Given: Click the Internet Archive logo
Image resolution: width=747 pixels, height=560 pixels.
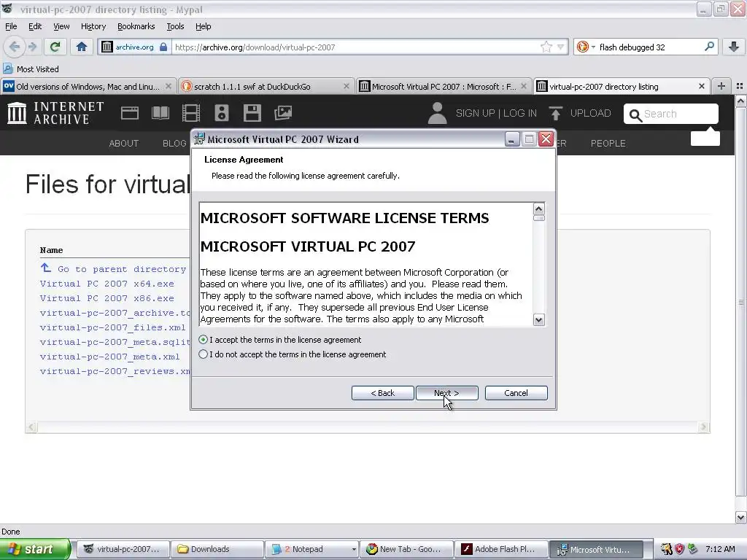Looking at the screenshot, I should point(55,113).
